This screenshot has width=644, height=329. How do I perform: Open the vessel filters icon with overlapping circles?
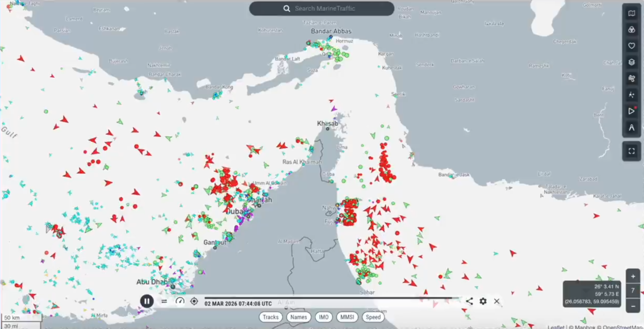[632, 30]
